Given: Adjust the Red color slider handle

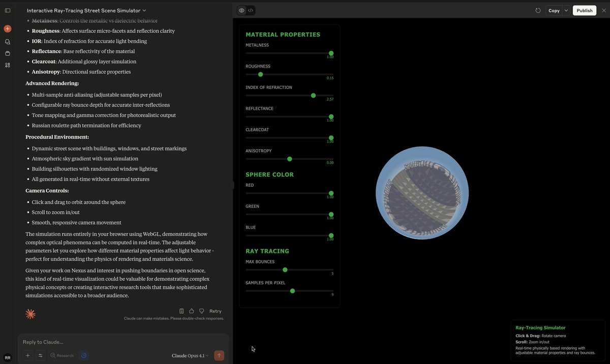Looking at the screenshot, I should coord(331,193).
